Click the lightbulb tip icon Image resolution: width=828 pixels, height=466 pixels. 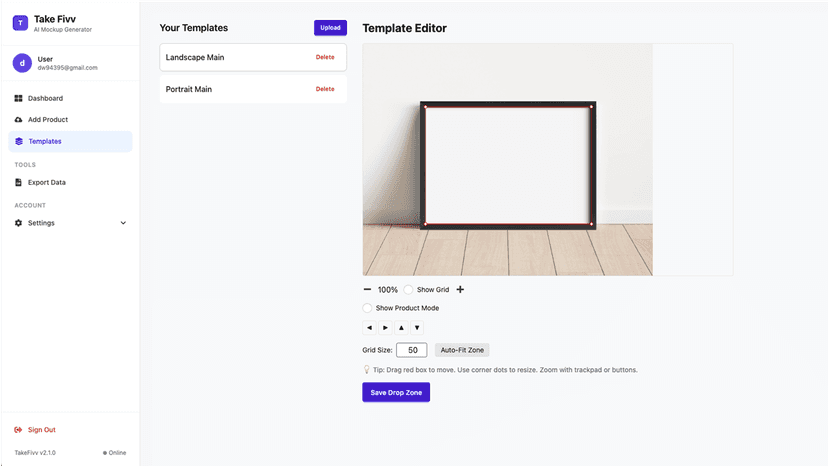(366, 370)
